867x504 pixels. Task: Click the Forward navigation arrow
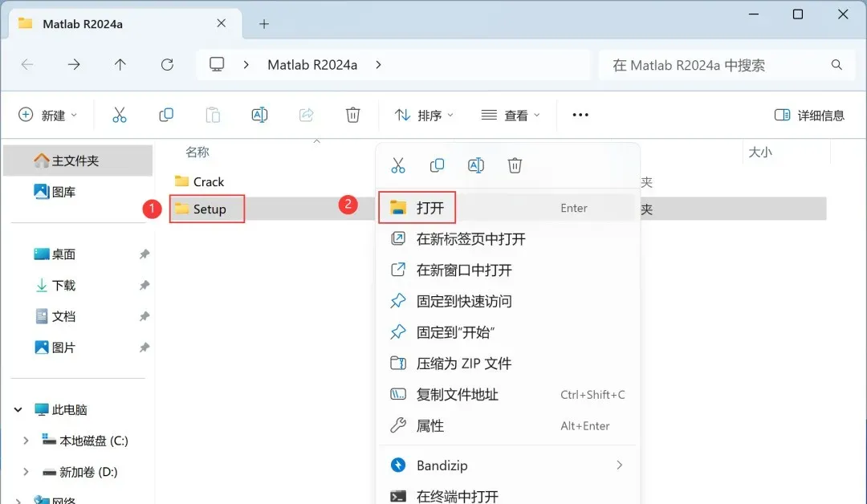click(x=74, y=65)
